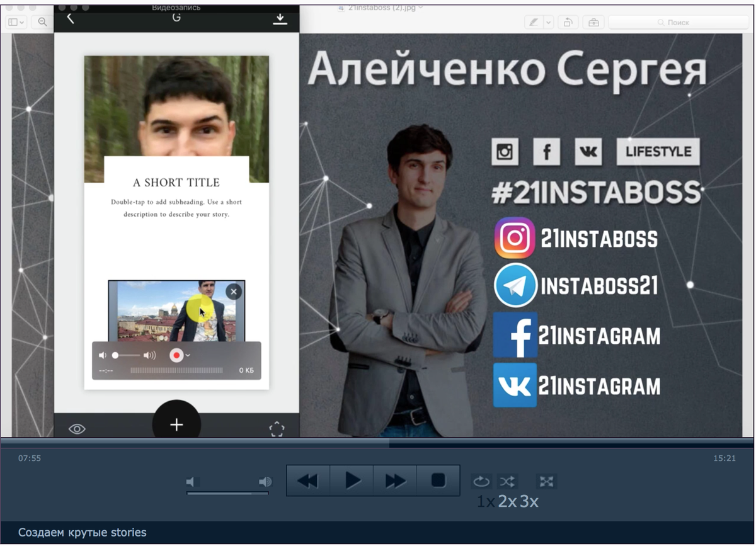Click the LIFESTYLE label button

point(658,151)
